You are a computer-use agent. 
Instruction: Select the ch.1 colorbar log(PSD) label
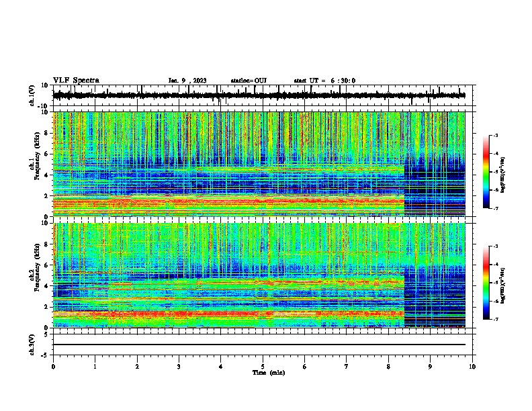tap(503, 175)
